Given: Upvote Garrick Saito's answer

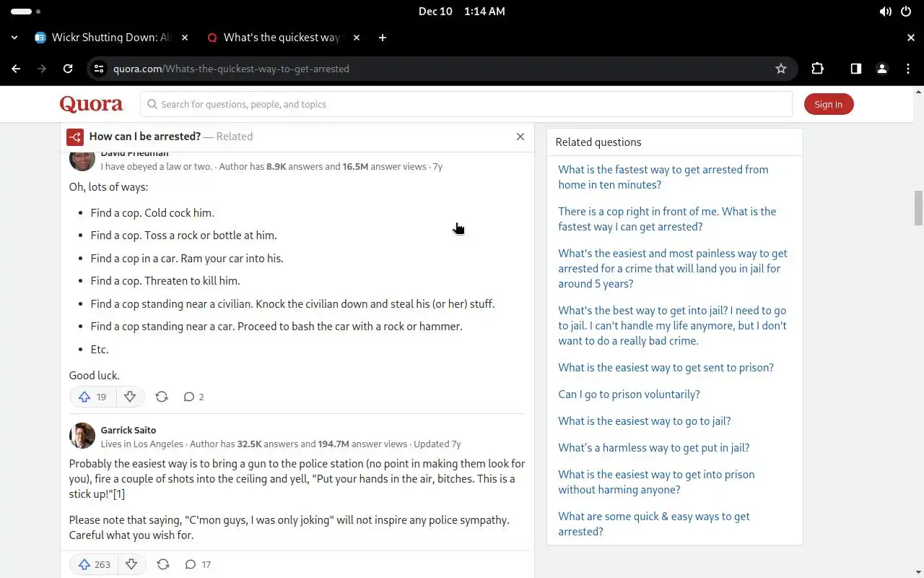Looking at the screenshot, I should point(93,564).
